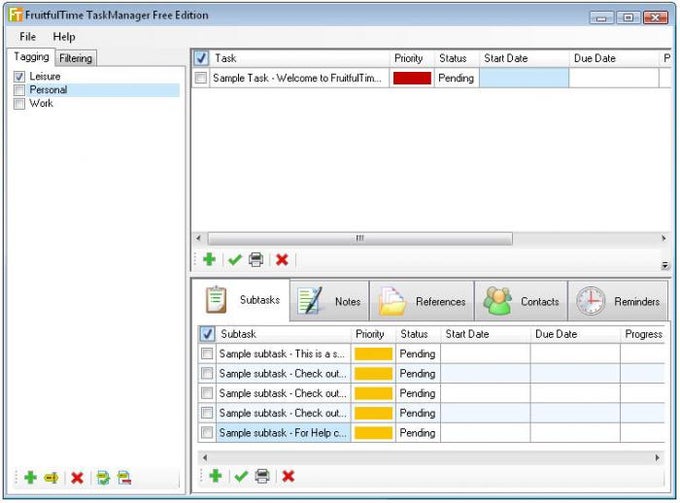Image resolution: width=680 pixels, height=503 pixels.
Task: Switch to the Filtering tab
Action: (x=75, y=58)
